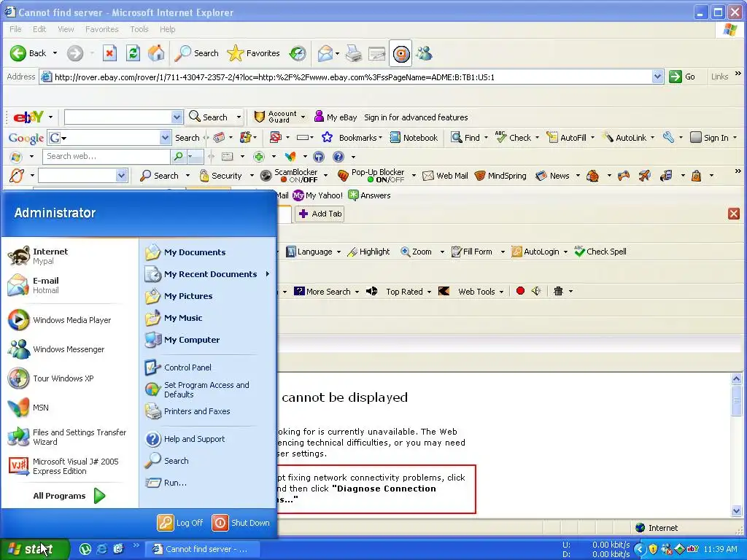747x560 pixels.
Task: Go to the Home page icon
Action: point(156,53)
